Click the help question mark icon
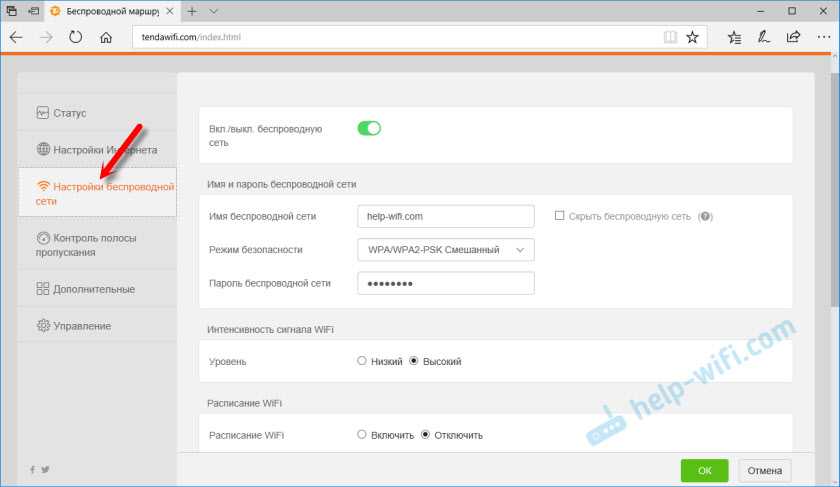 705,216
